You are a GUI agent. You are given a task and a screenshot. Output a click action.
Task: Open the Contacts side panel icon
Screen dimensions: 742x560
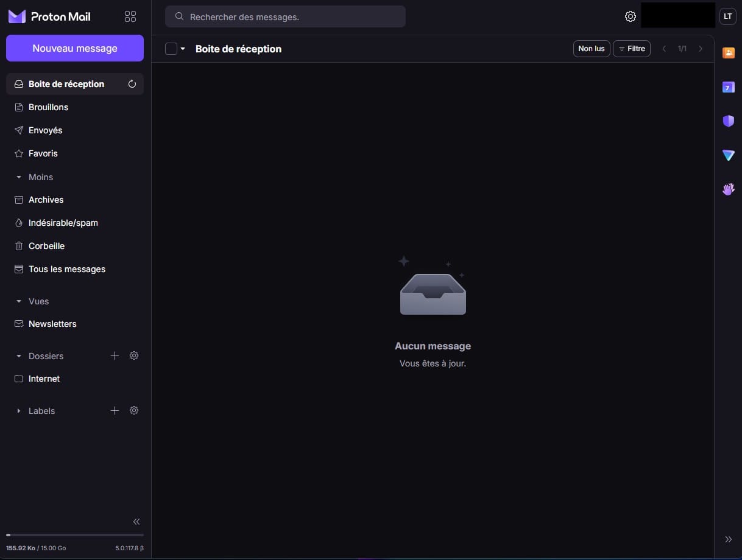[729, 53]
